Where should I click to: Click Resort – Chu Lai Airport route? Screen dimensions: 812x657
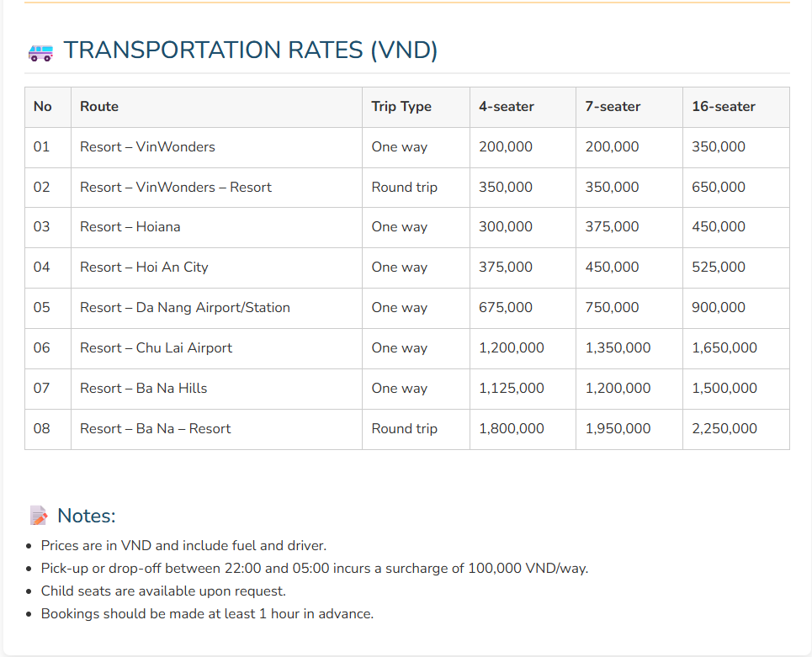point(156,348)
